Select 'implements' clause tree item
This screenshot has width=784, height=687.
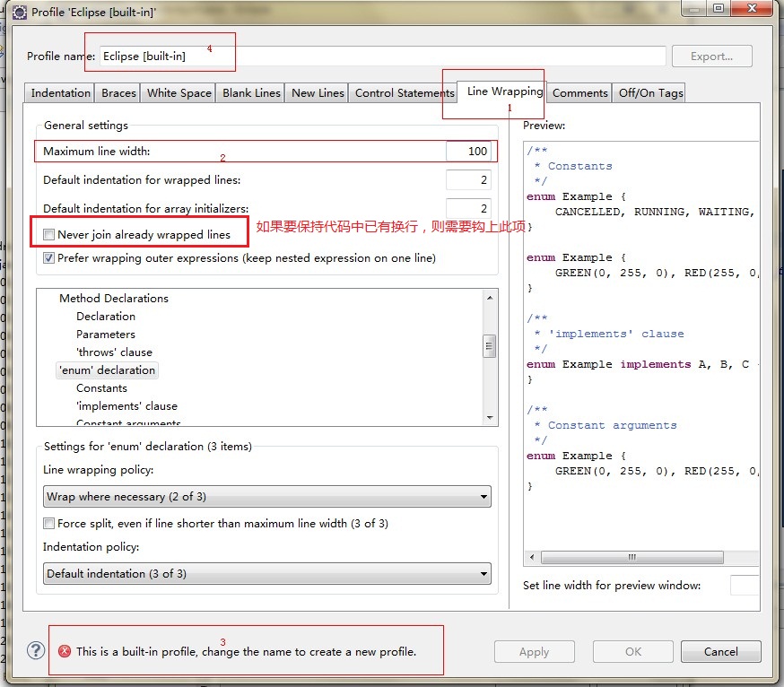coord(126,406)
